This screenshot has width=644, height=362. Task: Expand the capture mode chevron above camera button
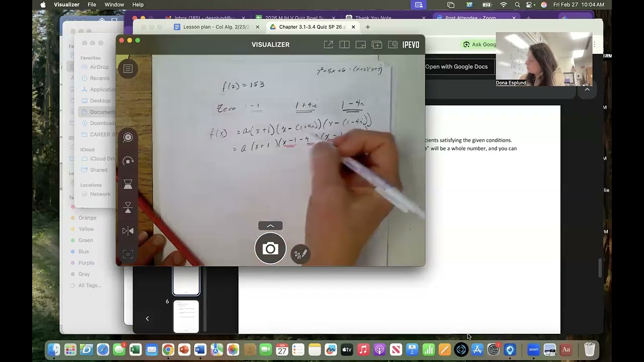click(x=270, y=226)
